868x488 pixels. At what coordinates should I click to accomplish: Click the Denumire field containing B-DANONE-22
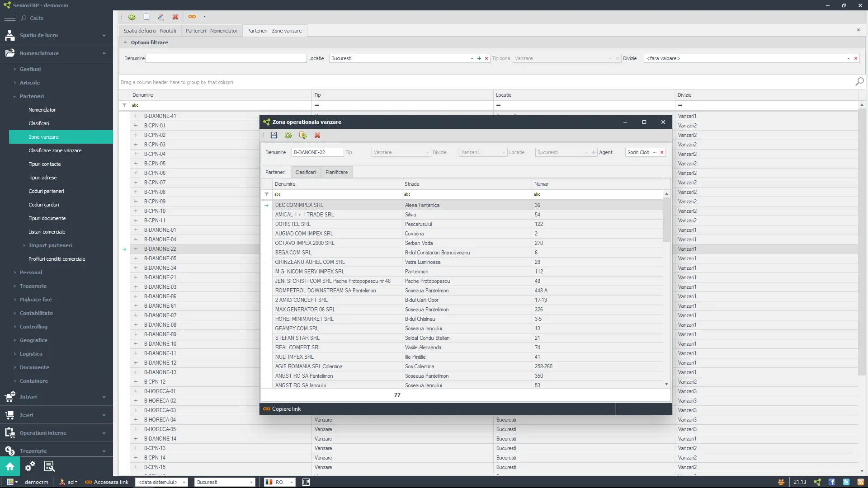[x=317, y=152]
